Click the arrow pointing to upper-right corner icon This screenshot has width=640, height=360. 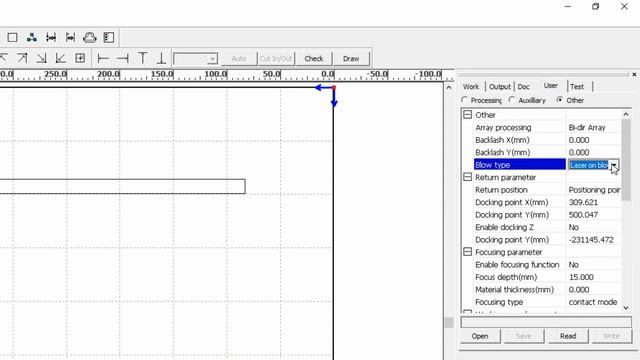[22, 58]
